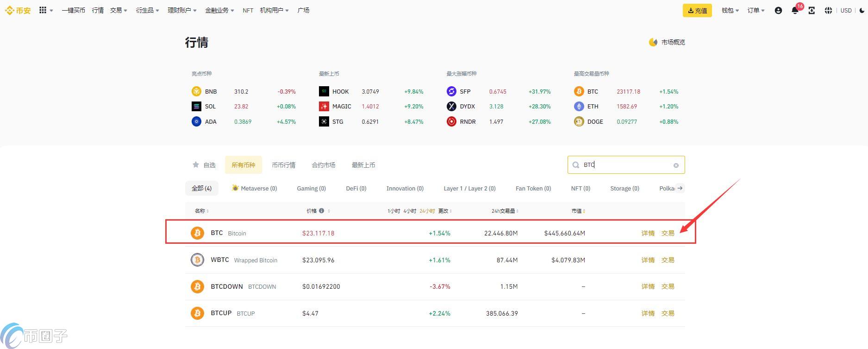Click the ETH icon in top volume
Screen dimensions: 868x349
point(579,106)
